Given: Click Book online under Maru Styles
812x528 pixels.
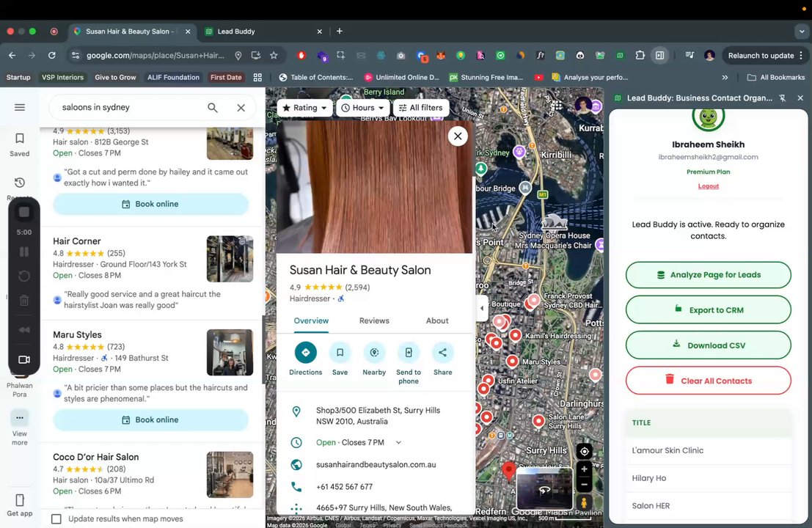Looking at the screenshot, I should click(150, 419).
